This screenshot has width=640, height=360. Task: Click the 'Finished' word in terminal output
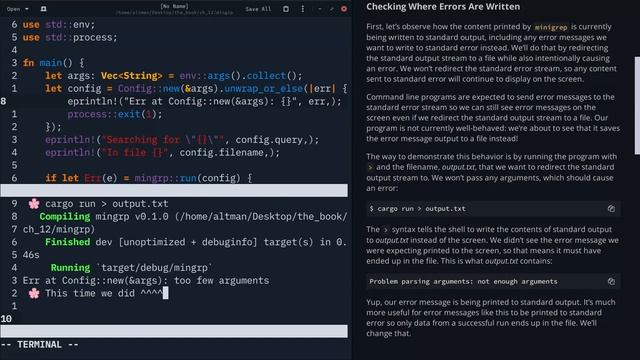[67, 242]
